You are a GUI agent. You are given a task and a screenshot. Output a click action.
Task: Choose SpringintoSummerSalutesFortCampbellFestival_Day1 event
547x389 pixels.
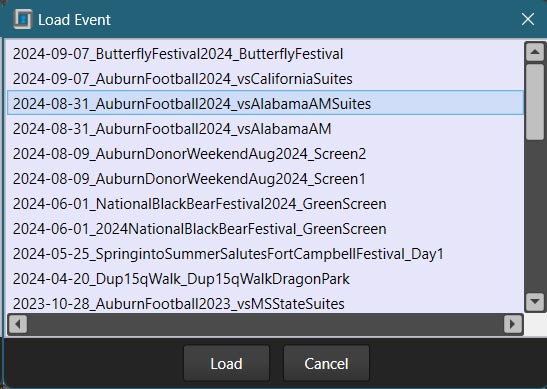point(265,254)
